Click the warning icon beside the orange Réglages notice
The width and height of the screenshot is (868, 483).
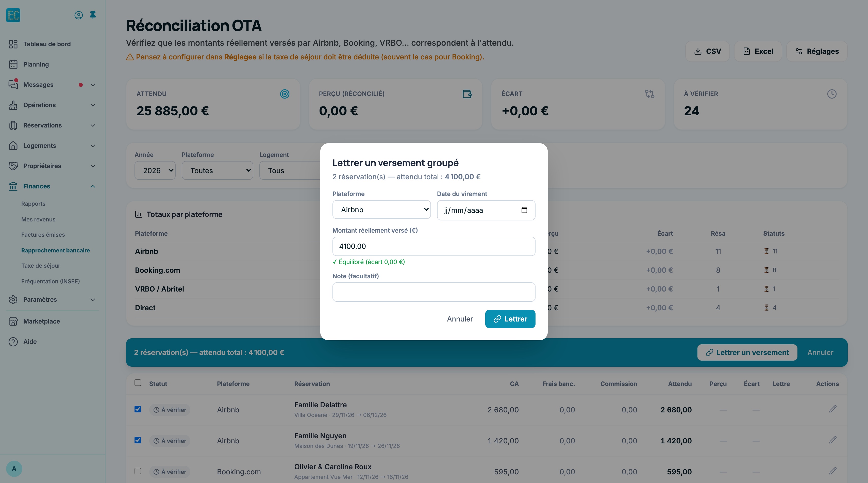point(130,57)
